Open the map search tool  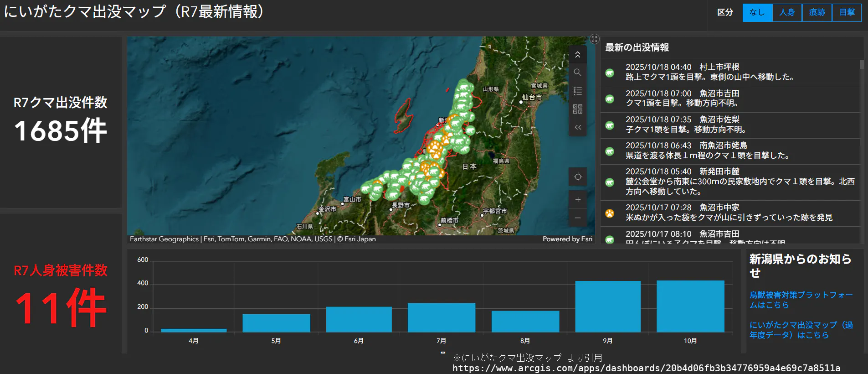click(577, 73)
